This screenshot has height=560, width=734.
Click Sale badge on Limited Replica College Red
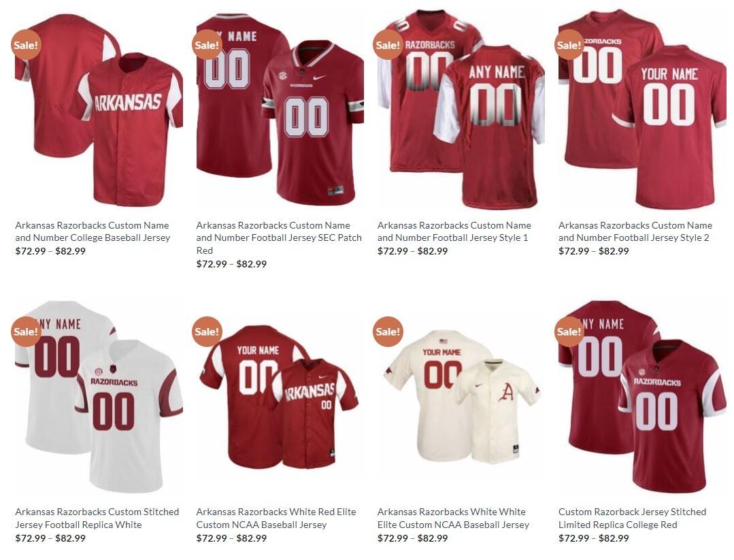[569, 331]
